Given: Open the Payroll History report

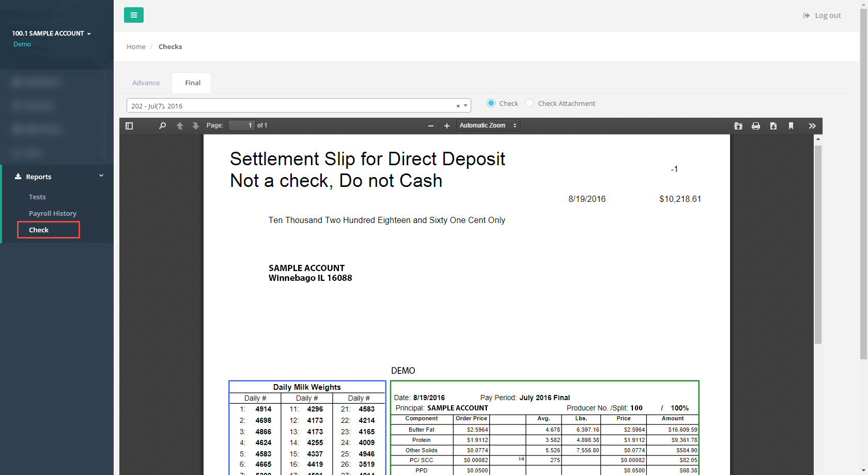Looking at the screenshot, I should [x=53, y=213].
